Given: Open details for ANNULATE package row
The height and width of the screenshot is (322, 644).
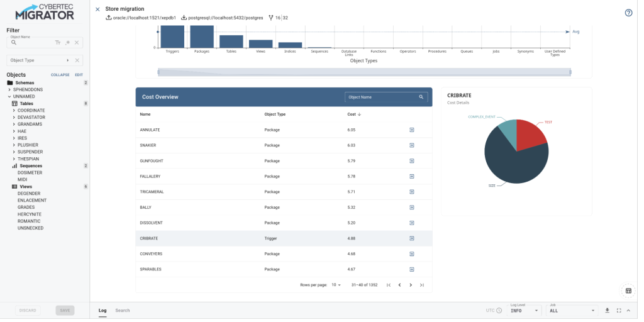Looking at the screenshot, I should [x=411, y=130].
